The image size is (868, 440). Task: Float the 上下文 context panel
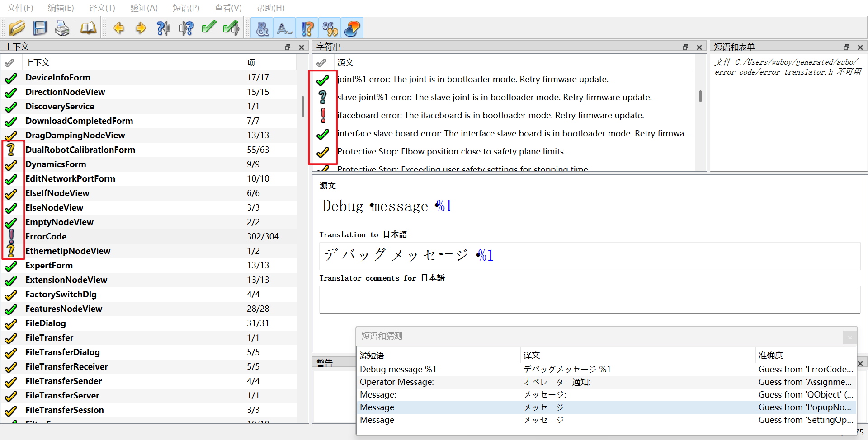(288, 47)
